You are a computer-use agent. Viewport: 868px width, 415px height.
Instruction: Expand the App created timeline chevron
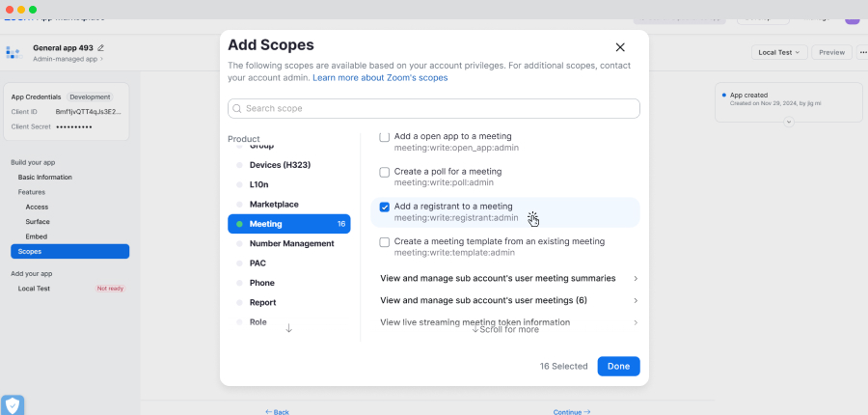coord(789,122)
